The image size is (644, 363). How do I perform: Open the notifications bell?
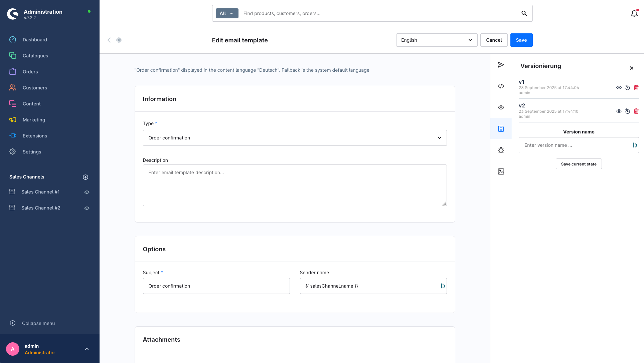634,14
